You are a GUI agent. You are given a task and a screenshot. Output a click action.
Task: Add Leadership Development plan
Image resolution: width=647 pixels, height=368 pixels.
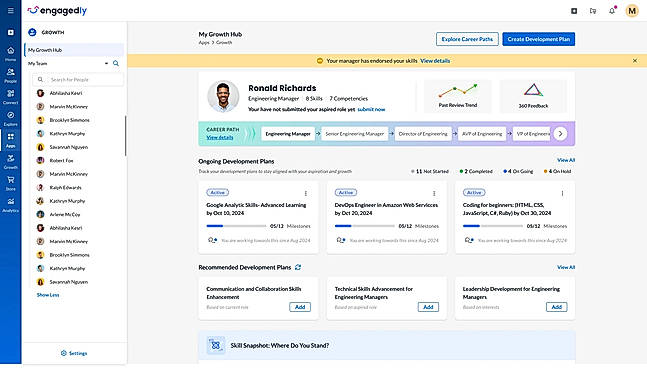(557, 307)
